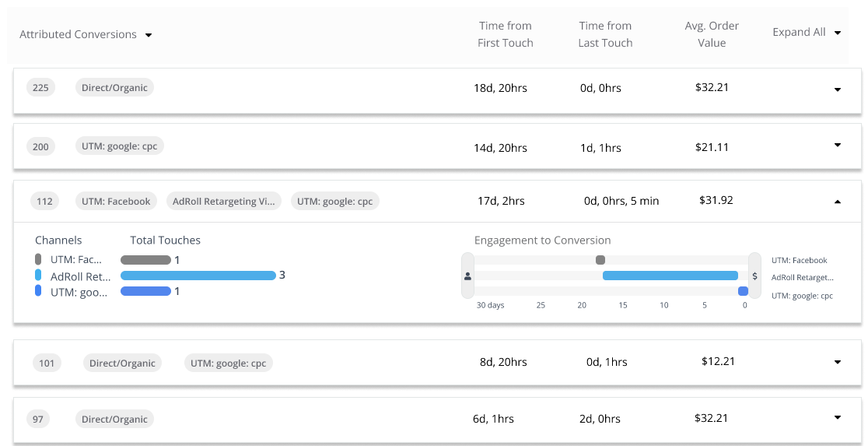The height and width of the screenshot is (446, 868).
Task: Click the 112 conversions count badge
Action: pos(45,202)
